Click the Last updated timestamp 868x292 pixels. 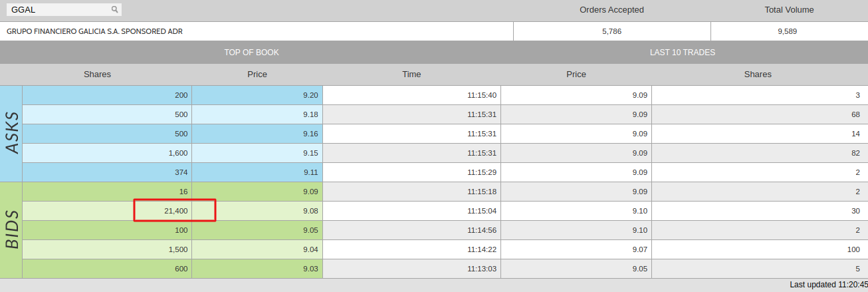828,285
